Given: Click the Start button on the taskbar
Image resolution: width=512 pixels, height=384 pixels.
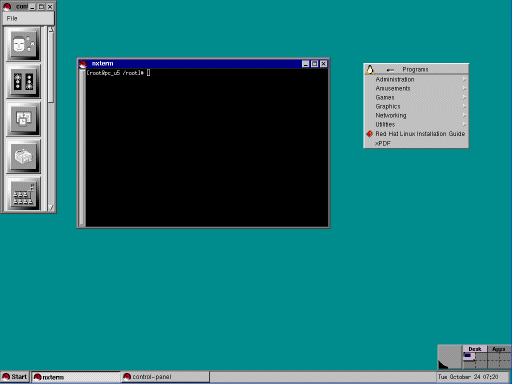Looking at the screenshot, I should 15,377.
